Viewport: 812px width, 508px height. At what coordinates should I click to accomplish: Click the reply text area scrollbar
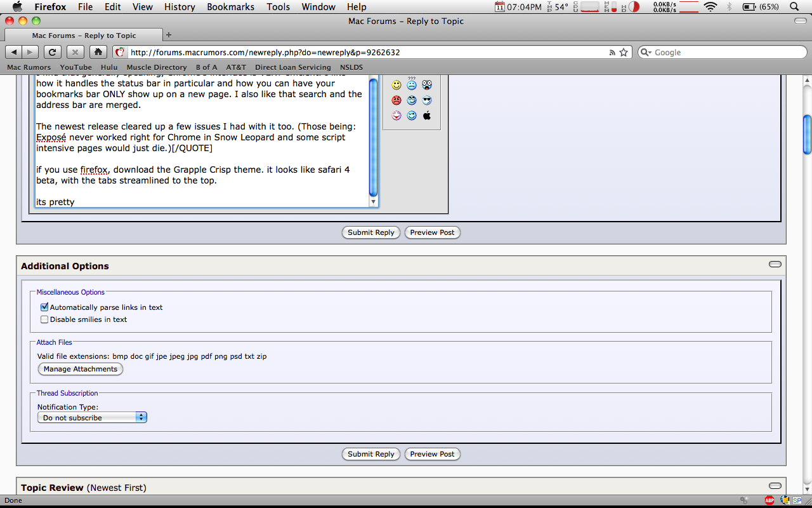(x=374, y=138)
